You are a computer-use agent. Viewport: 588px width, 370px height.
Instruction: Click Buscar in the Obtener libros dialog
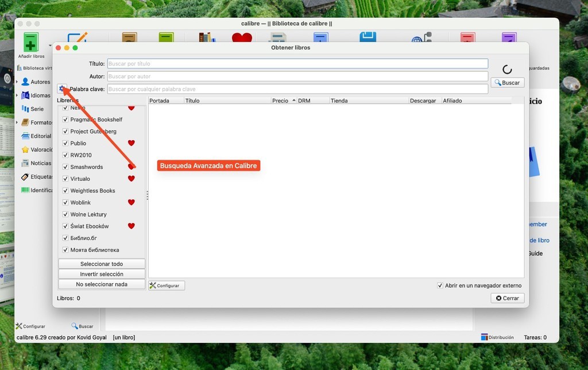[x=508, y=83]
